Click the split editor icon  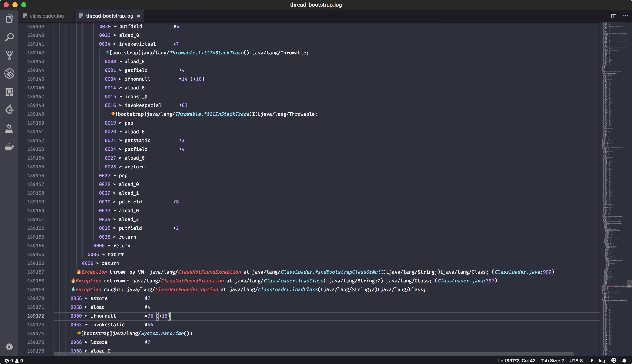tap(614, 16)
